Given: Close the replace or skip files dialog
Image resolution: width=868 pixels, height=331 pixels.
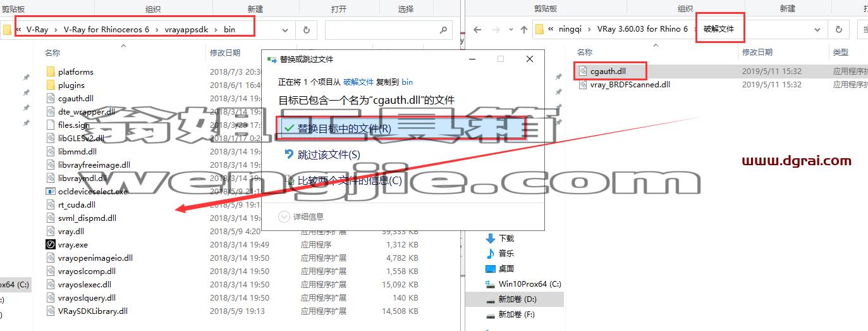Looking at the screenshot, I should coord(530,59).
